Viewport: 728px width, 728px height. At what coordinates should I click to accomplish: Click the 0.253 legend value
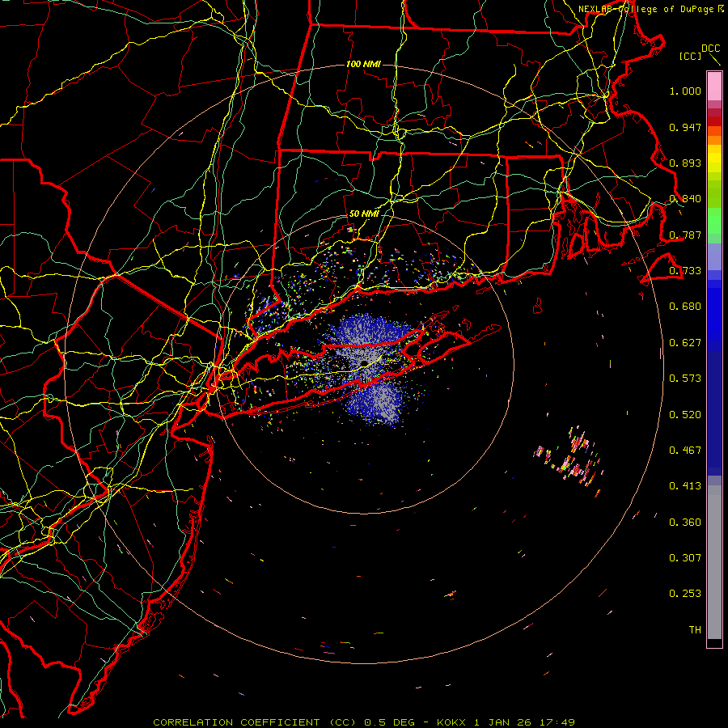(685, 594)
